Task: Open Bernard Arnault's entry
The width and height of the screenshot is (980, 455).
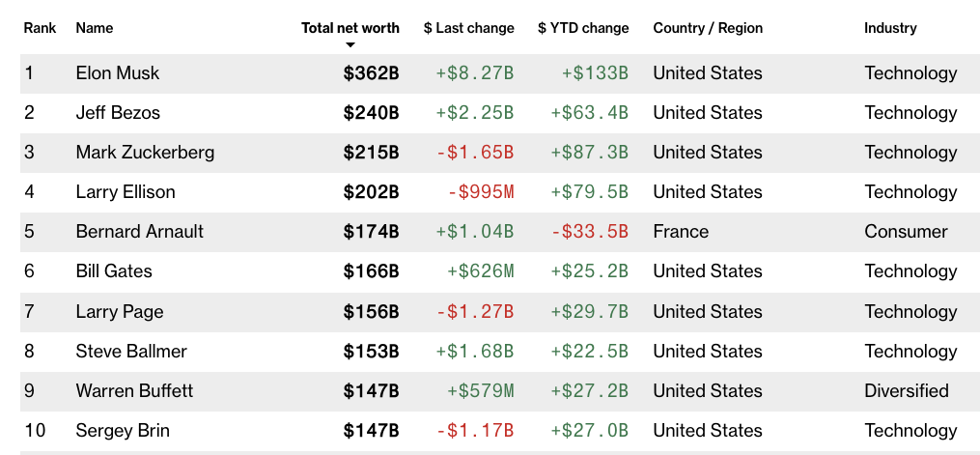Action: click(x=140, y=232)
